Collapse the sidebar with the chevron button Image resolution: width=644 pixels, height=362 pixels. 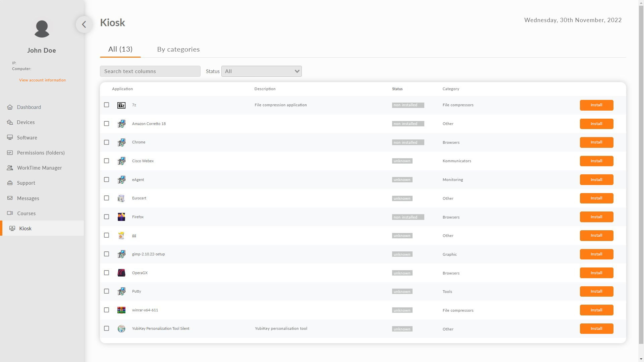click(x=84, y=24)
